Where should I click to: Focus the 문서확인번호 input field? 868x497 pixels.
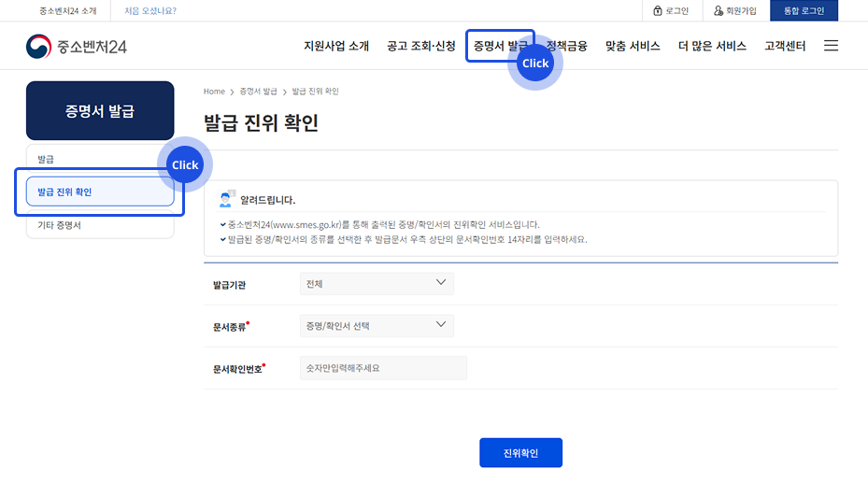click(x=383, y=368)
